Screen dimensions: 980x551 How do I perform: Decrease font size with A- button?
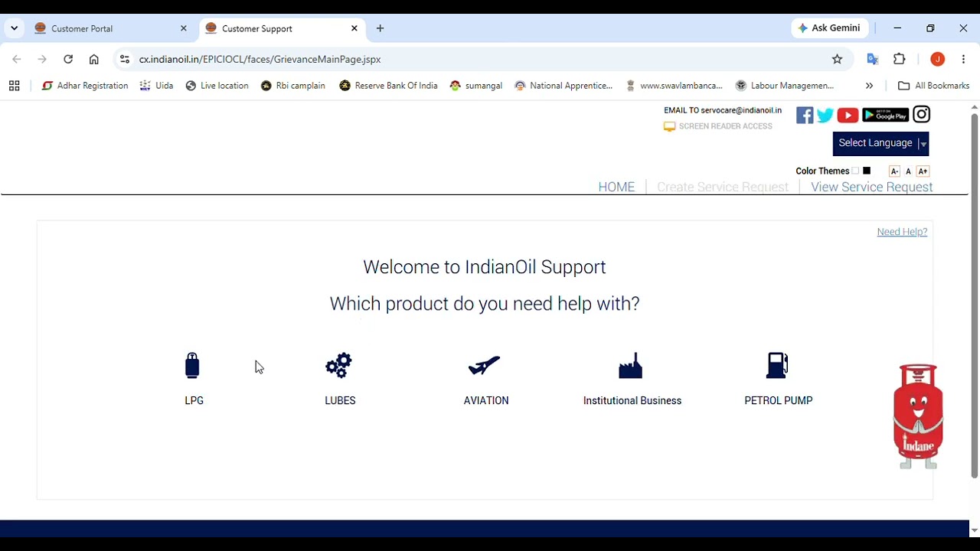tap(894, 171)
